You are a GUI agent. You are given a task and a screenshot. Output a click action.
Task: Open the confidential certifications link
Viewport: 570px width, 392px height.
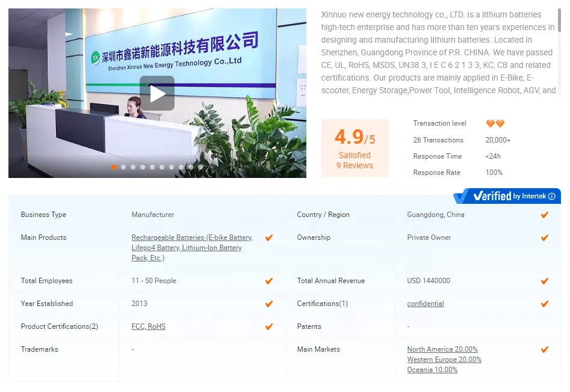[426, 304]
